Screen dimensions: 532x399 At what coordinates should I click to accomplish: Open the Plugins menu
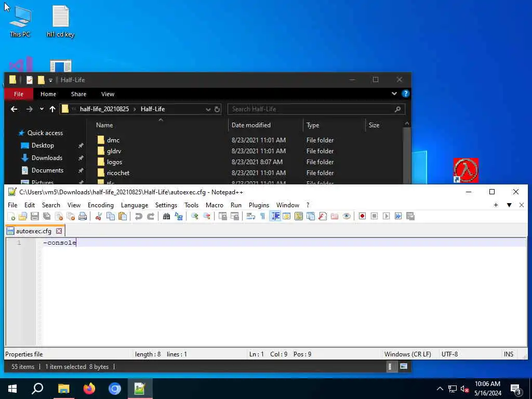[259, 205]
